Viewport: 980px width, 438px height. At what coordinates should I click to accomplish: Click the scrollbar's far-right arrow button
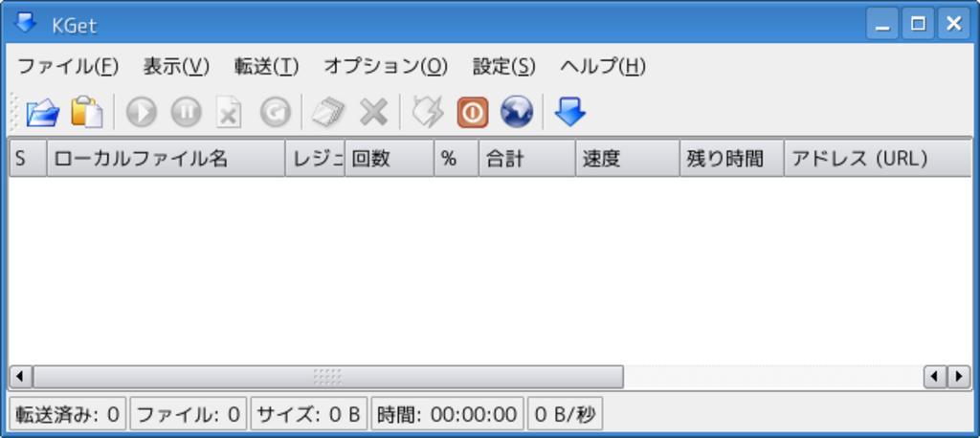[958, 377]
